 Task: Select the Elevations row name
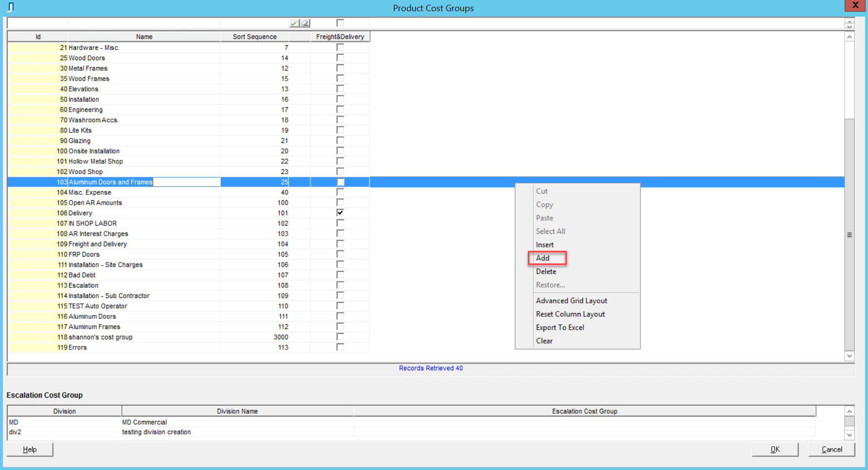pos(83,89)
